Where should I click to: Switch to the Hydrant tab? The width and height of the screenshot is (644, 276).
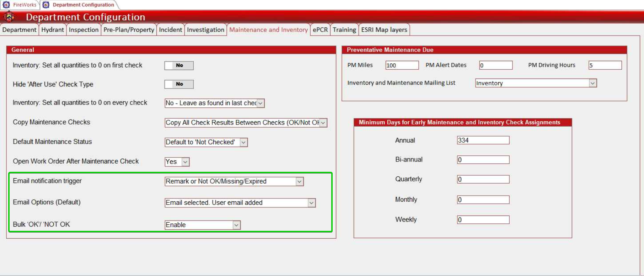53,30
